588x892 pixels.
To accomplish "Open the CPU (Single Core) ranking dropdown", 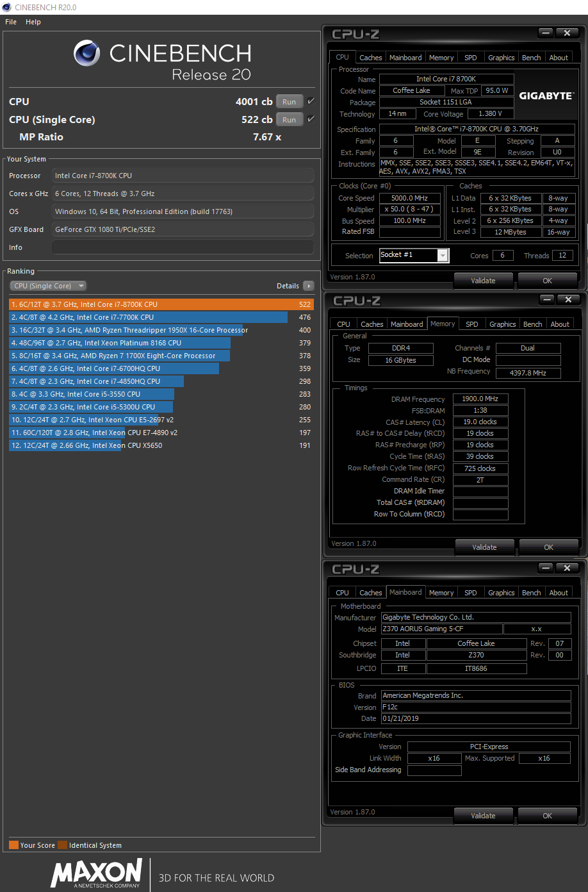I will pos(48,286).
